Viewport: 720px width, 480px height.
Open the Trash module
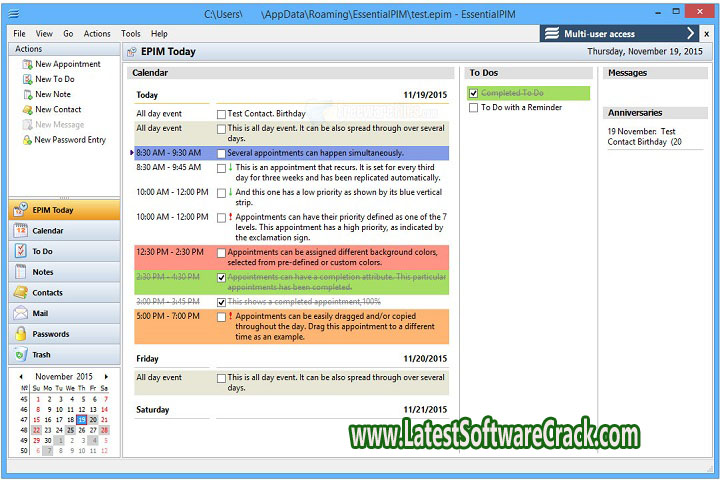click(64, 355)
